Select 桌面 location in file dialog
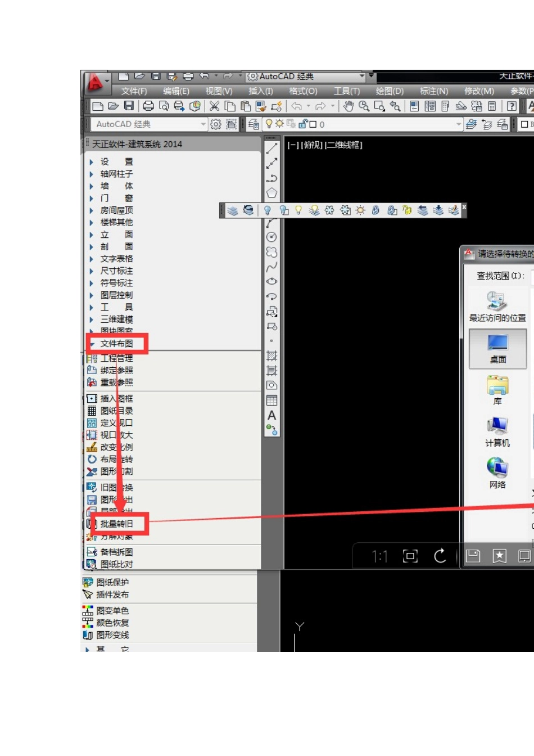 click(498, 349)
